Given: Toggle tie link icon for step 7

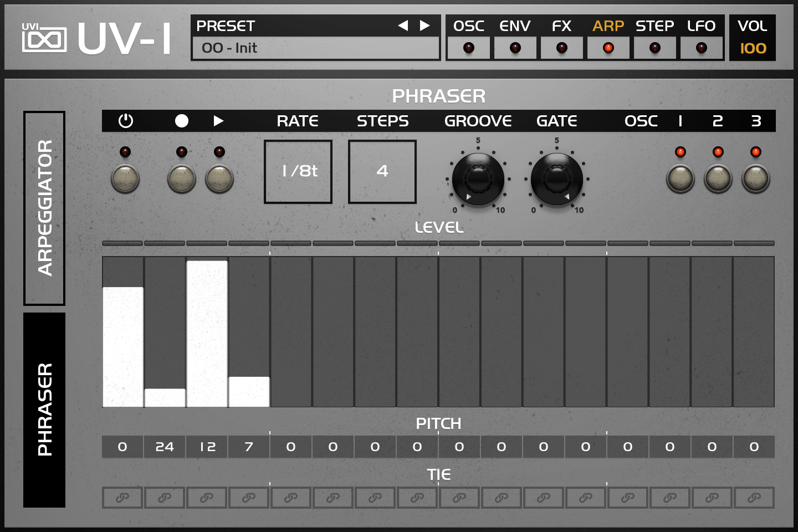Looking at the screenshot, I should (376, 498).
